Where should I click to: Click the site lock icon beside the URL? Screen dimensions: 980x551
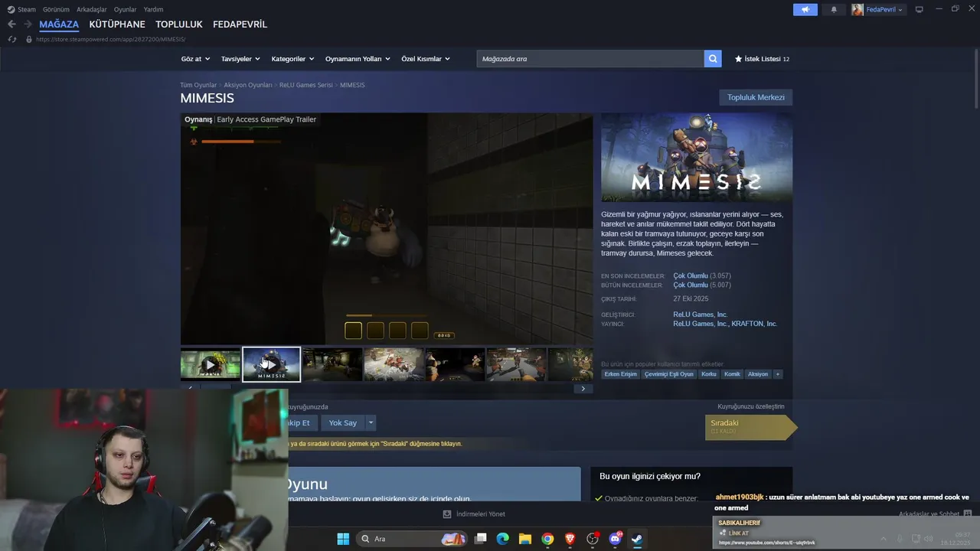pyautogui.click(x=29, y=39)
